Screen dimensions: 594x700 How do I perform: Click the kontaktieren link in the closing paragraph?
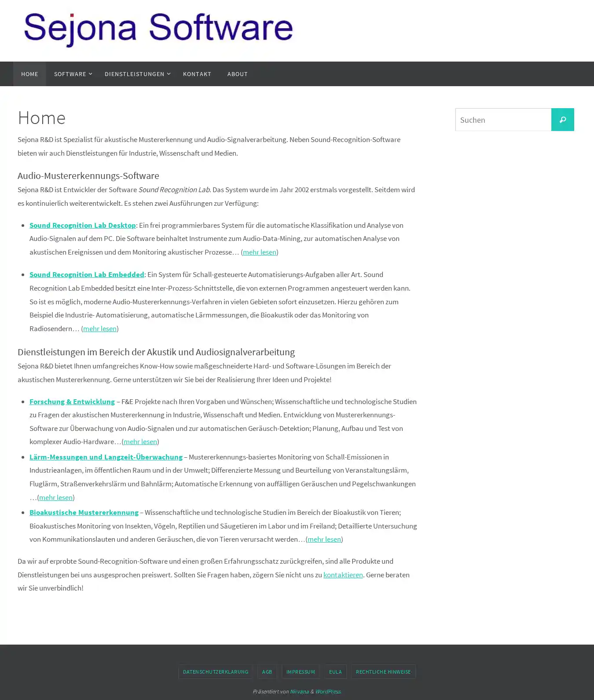pos(343,575)
